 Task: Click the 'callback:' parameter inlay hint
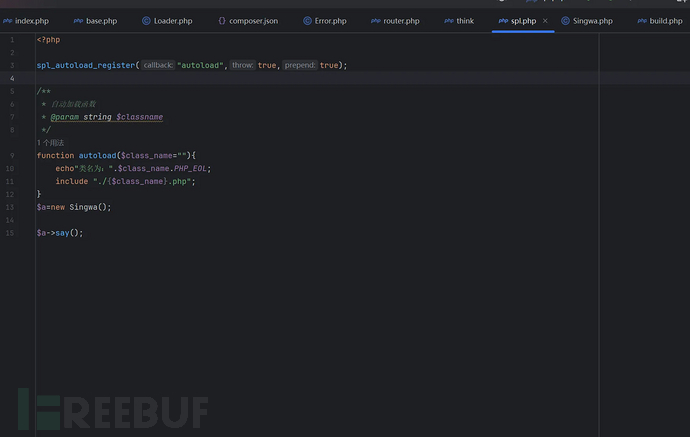click(x=157, y=65)
